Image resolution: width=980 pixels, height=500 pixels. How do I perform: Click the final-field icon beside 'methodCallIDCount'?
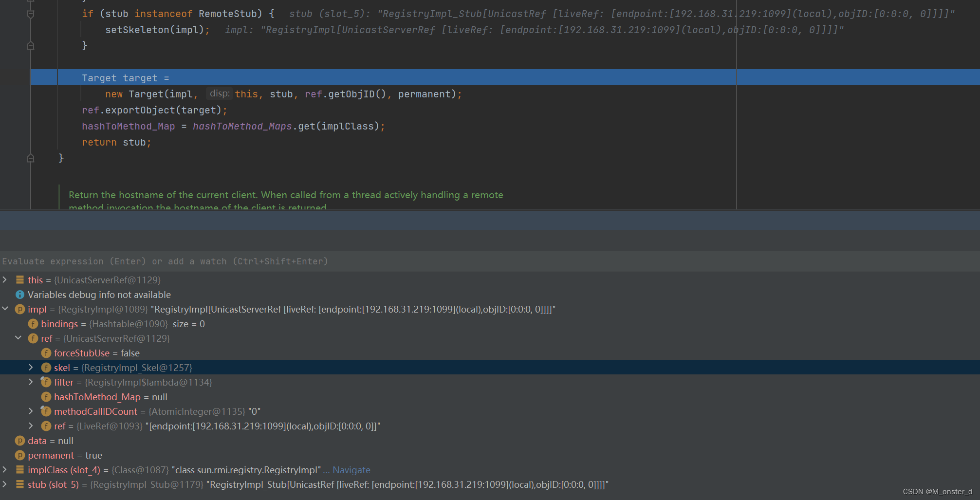(x=46, y=411)
